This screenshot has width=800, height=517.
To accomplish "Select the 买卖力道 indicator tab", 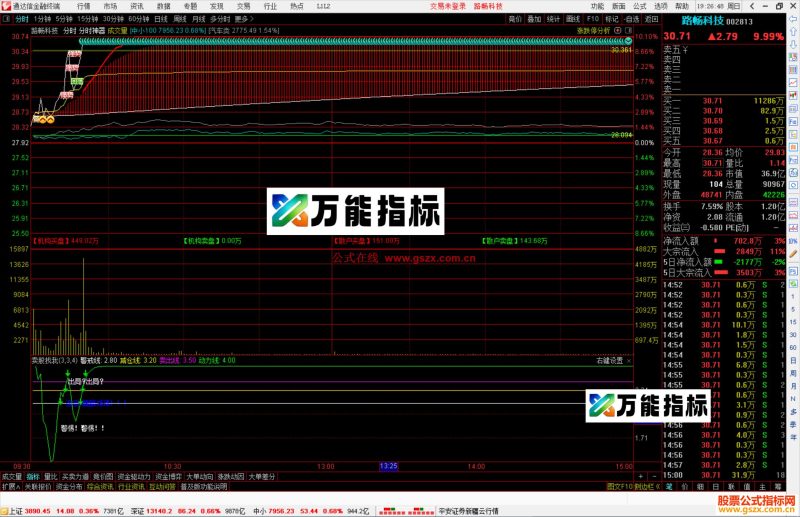I will (75, 477).
